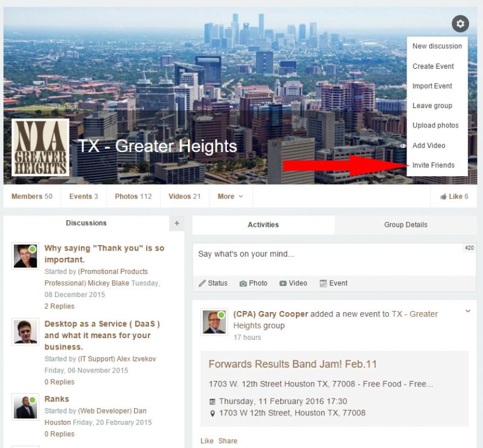
Task: Select the Video play icon
Action: tap(283, 283)
